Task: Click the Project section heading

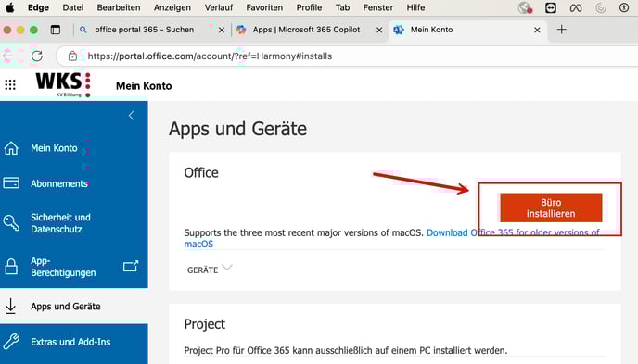Action: click(x=204, y=324)
